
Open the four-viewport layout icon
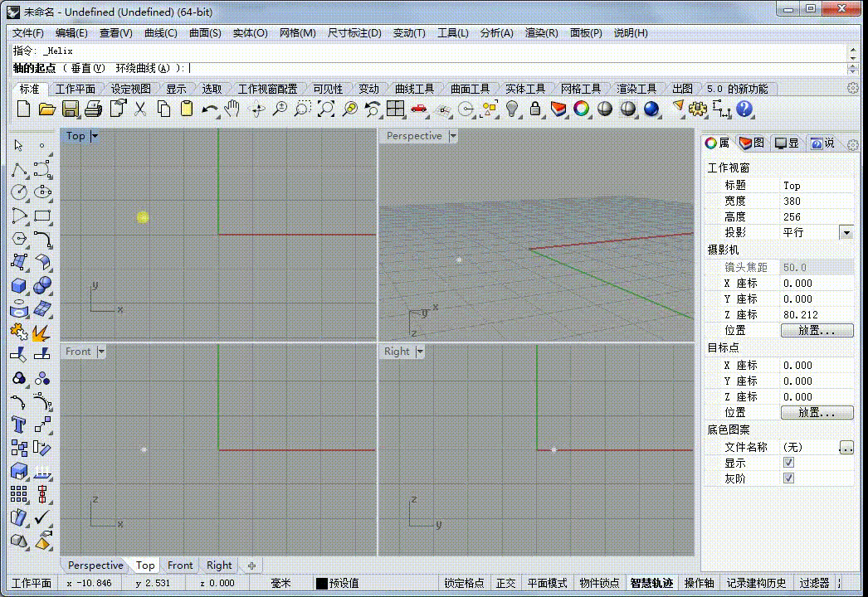[x=395, y=109]
